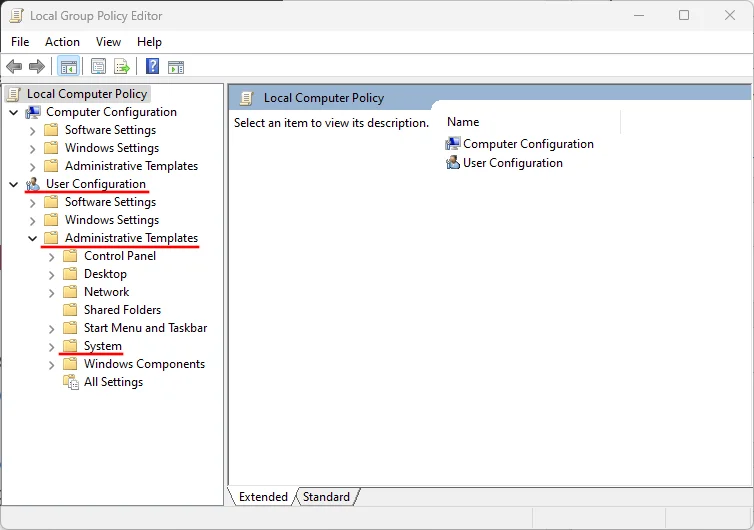Select Computer Configuration icon in right pane
Image resolution: width=754 pixels, height=530 pixels.
pyautogui.click(x=453, y=144)
